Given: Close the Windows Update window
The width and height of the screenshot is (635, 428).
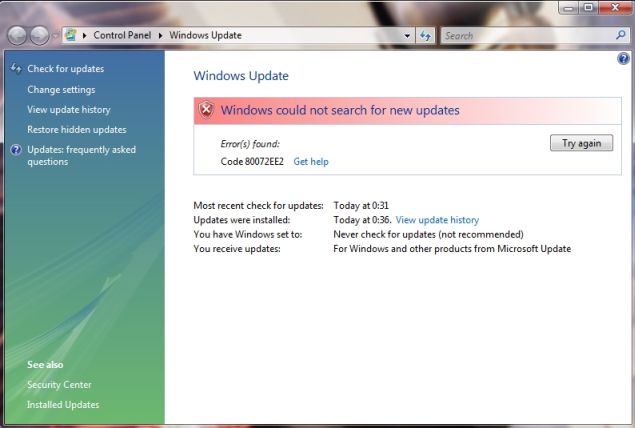Looking at the screenshot, I should tap(616, 8).
